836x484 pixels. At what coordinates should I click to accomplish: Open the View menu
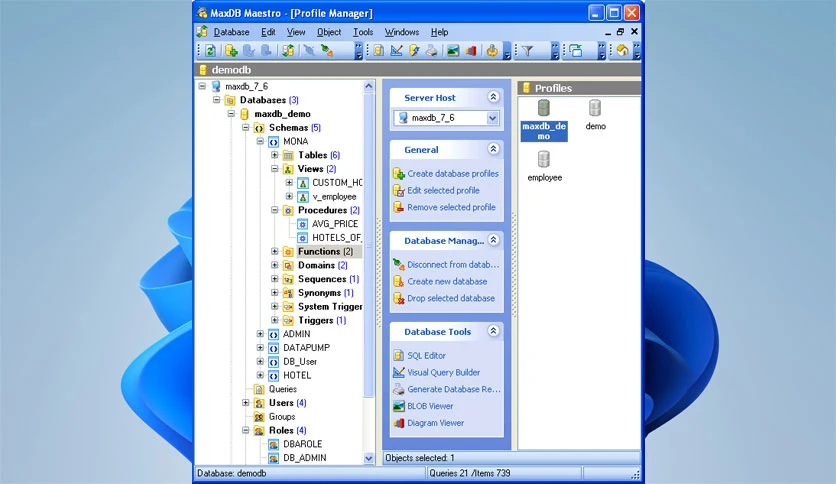296,32
